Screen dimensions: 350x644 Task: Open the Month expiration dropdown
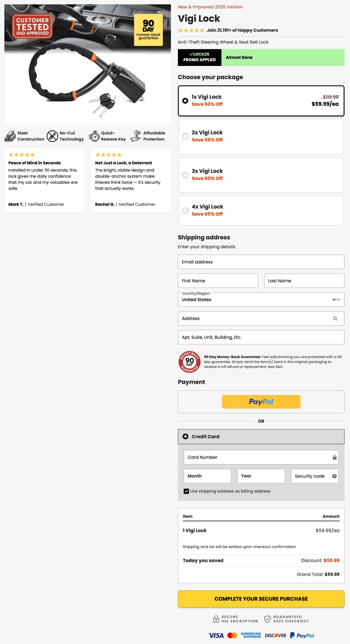207,476
